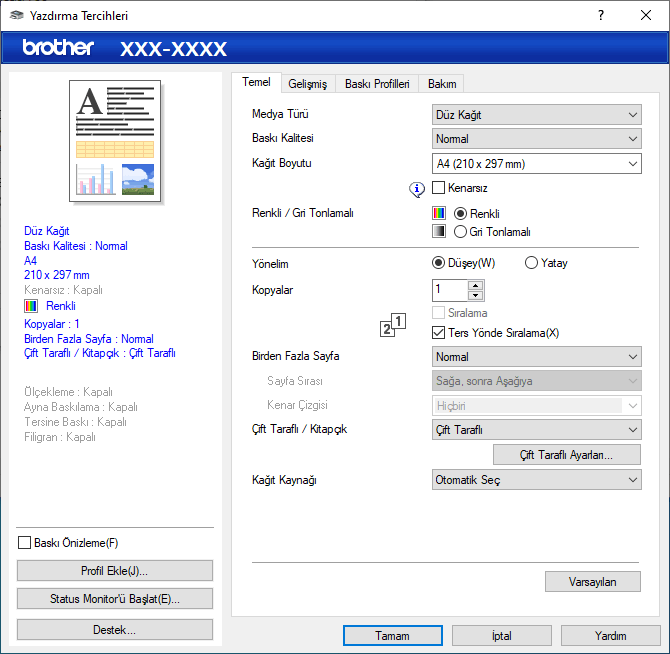Image resolution: width=670 pixels, height=654 pixels.
Task: Open the Kağıt Kaynağı dropdown
Action: 536,480
